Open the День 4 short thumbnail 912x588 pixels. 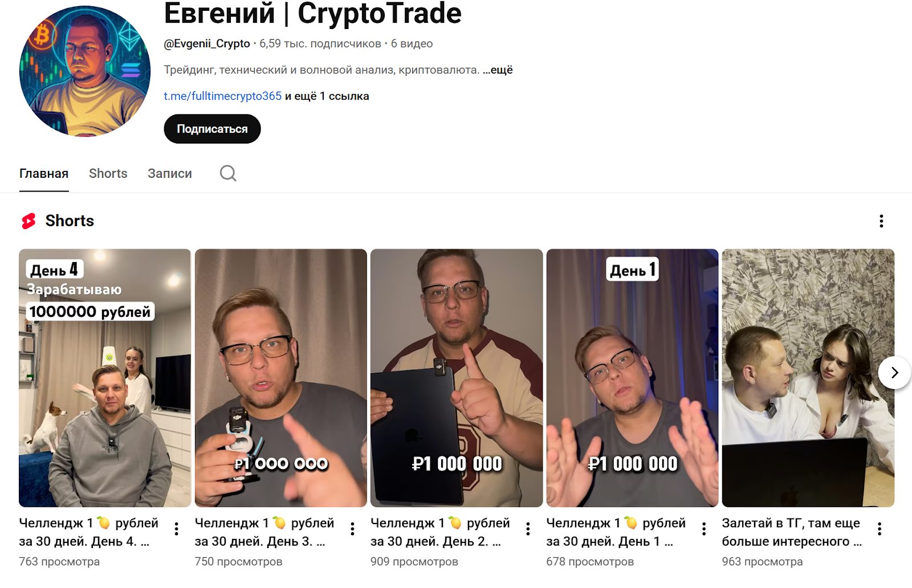click(105, 378)
